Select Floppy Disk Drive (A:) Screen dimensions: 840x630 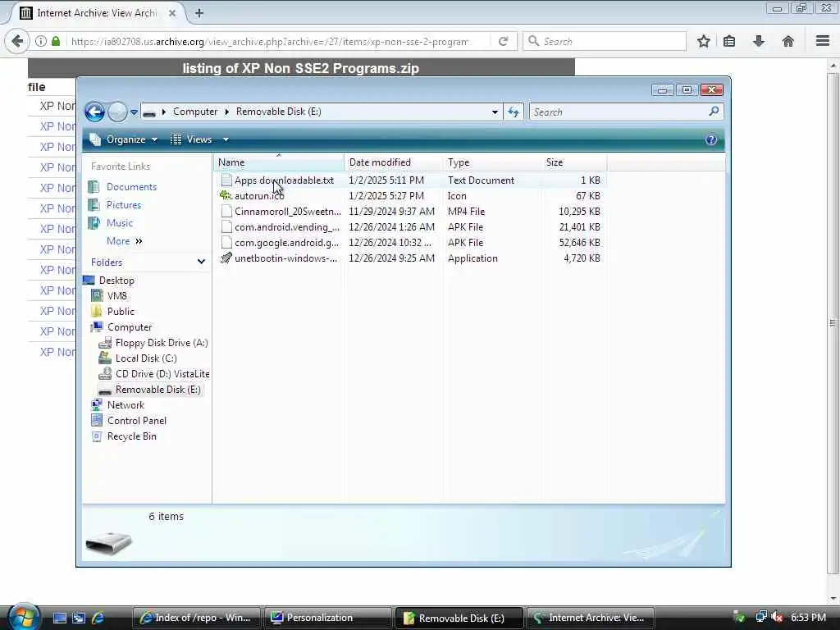pos(162,343)
